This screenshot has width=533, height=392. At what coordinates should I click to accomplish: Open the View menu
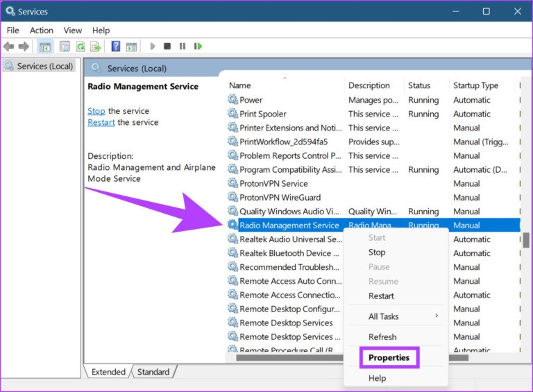[x=72, y=31]
